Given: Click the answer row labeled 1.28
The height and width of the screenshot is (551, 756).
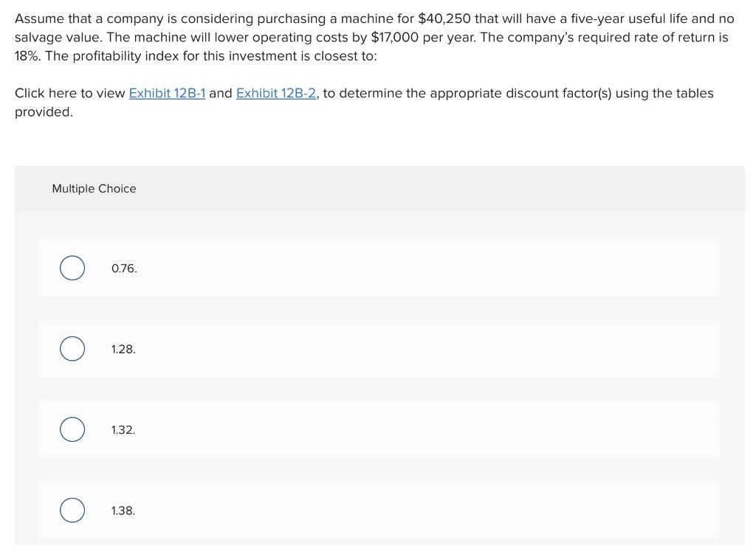Looking at the screenshot, I should [x=378, y=348].
